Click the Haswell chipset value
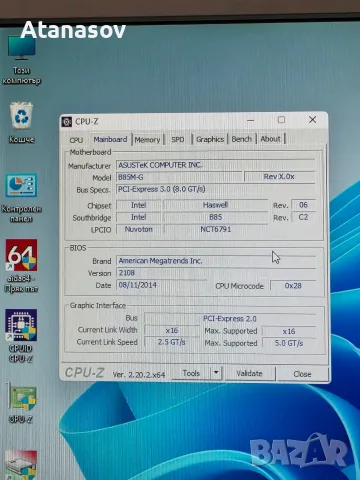This screenshot has width=360, height=480. point(215,205)
